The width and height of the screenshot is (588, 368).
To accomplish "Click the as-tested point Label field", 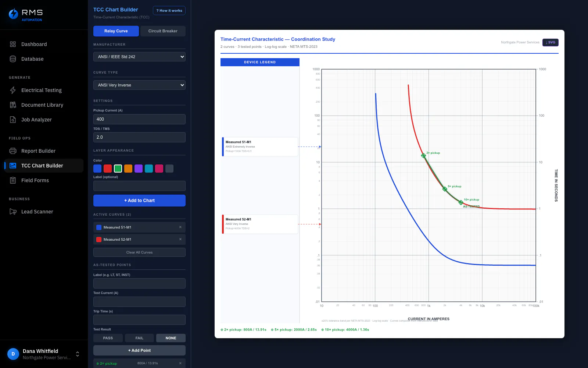I will tap(139, 283).
